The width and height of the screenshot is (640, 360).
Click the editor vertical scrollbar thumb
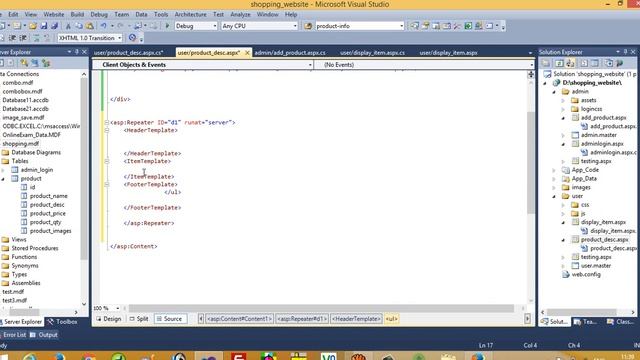click(531, 162)
